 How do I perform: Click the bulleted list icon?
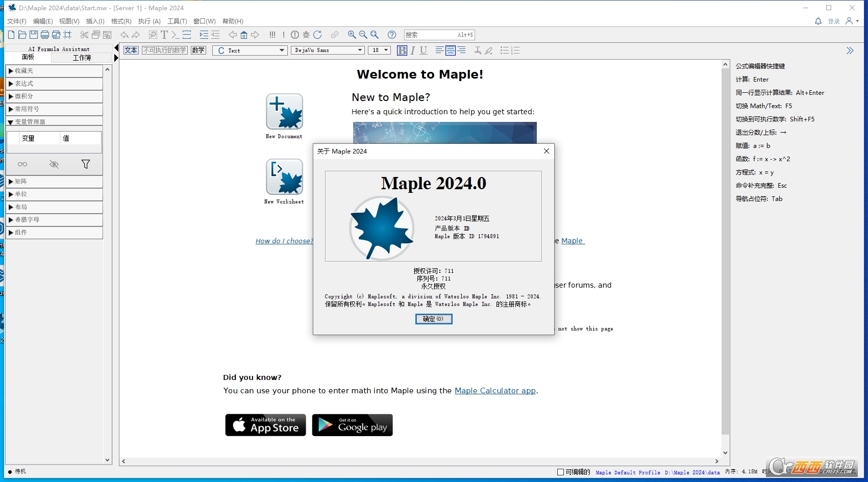coord(505,50)
